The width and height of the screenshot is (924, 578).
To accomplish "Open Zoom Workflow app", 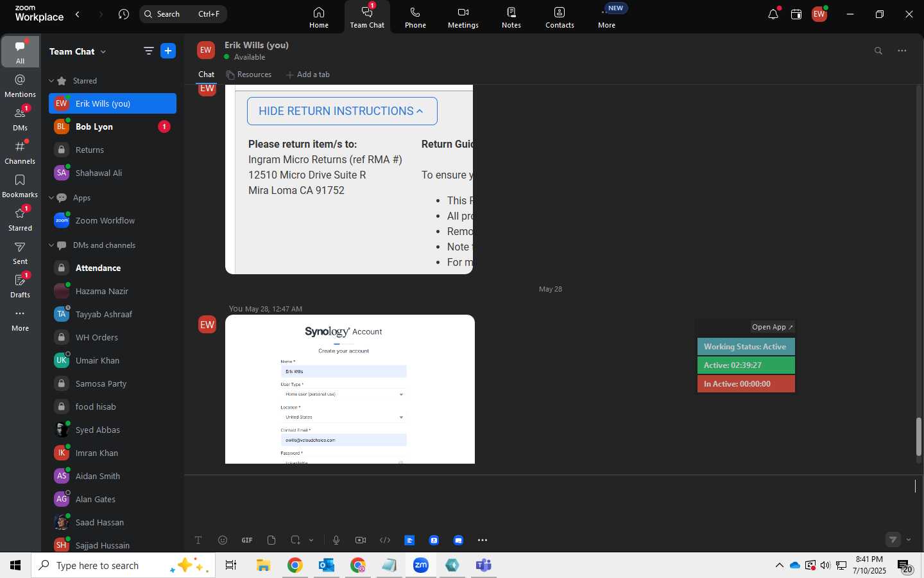I will 112,220.
